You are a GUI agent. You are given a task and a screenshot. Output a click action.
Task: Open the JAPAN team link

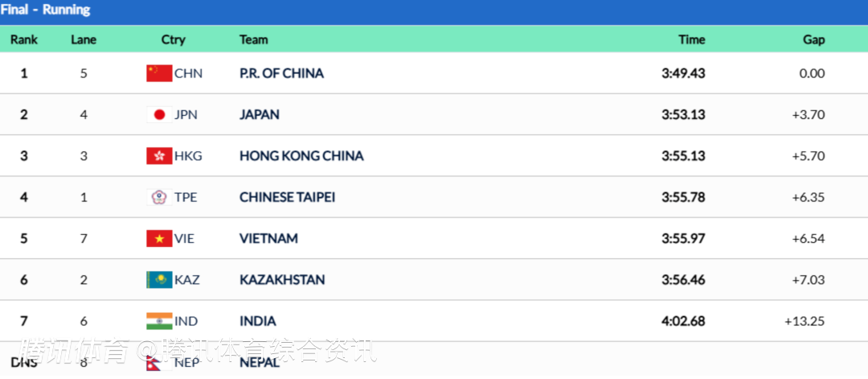pyautogui.click(x=260, y=114)
